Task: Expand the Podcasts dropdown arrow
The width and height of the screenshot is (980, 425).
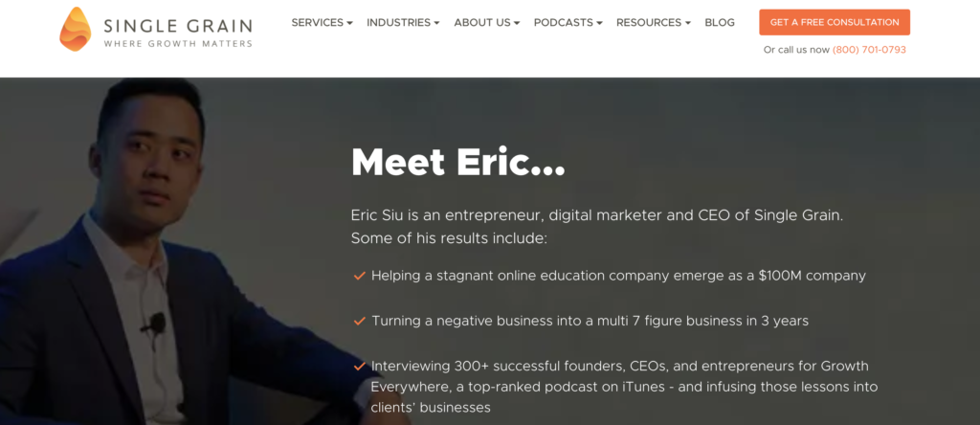Action: click(x=599, y=23)
